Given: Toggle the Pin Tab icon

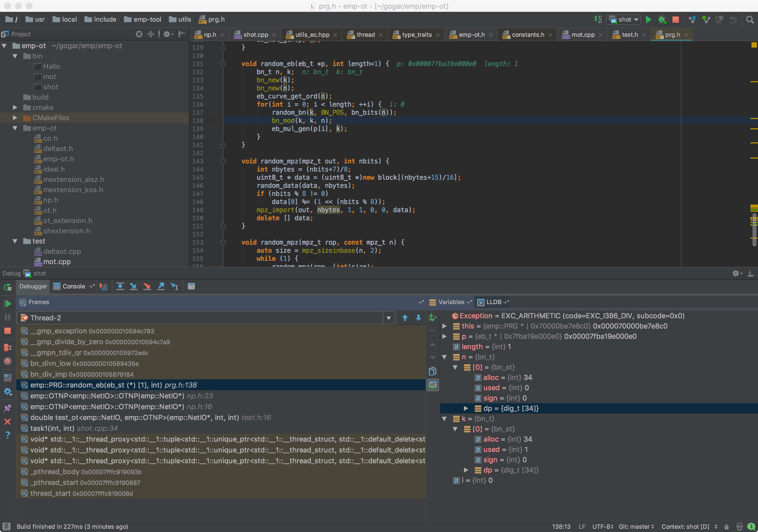Looking at the screenshot, I should tap(7, 408).
